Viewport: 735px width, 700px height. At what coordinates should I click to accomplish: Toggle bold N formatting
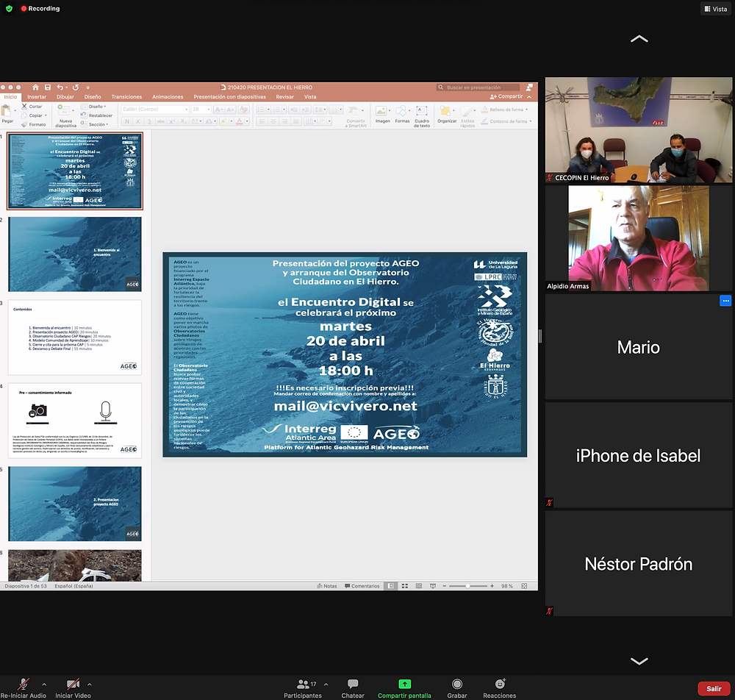(127, 121)
